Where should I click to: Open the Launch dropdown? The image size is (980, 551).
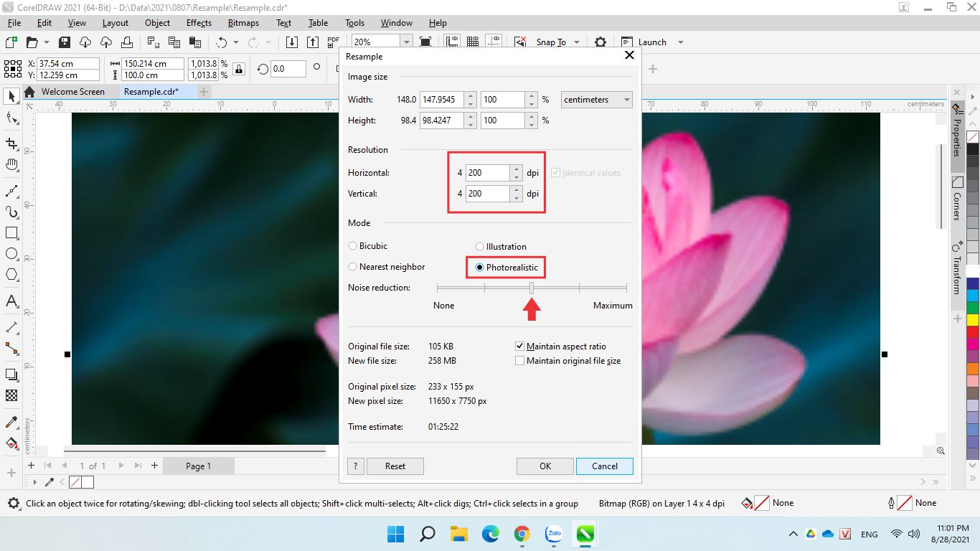coord(680,42)
